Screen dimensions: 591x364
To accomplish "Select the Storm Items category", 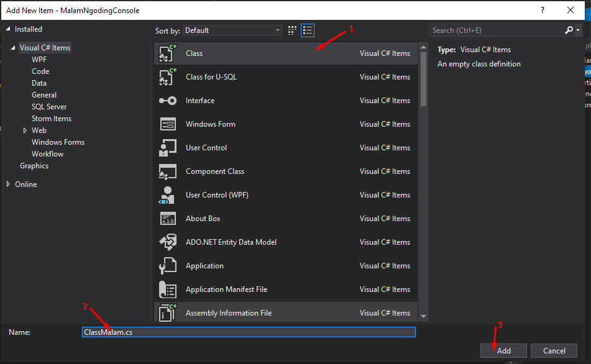I will 51,119.
